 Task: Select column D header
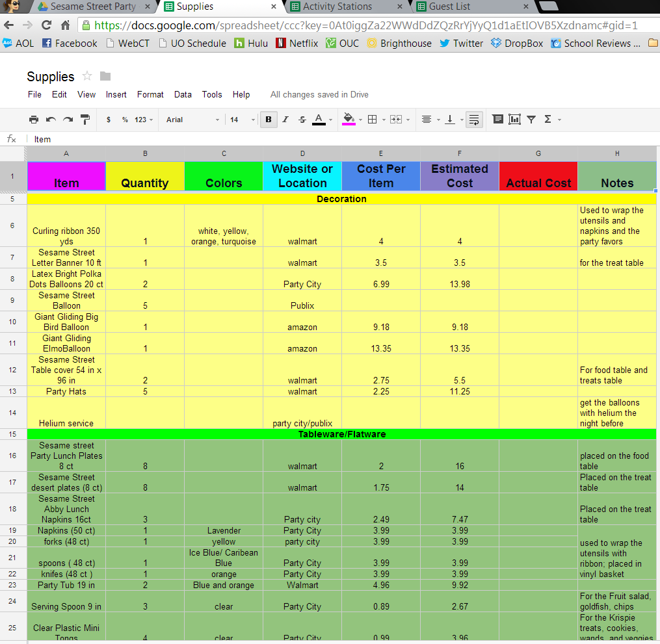pos(302,153)
